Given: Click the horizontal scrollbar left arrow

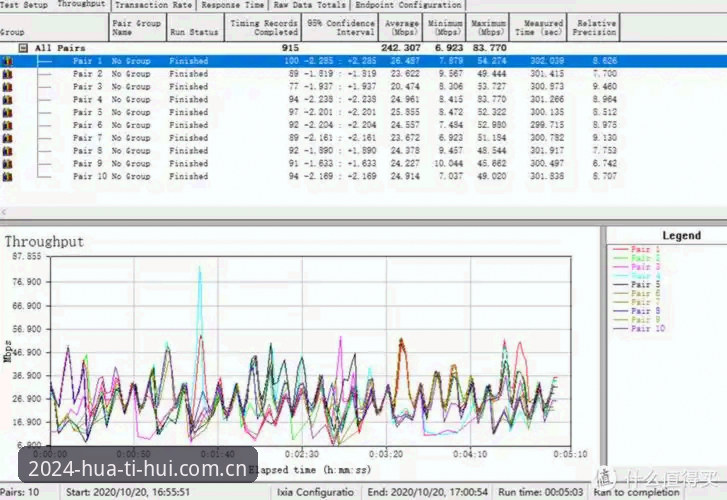Looking at the screenshot, I should pos(4,212).
